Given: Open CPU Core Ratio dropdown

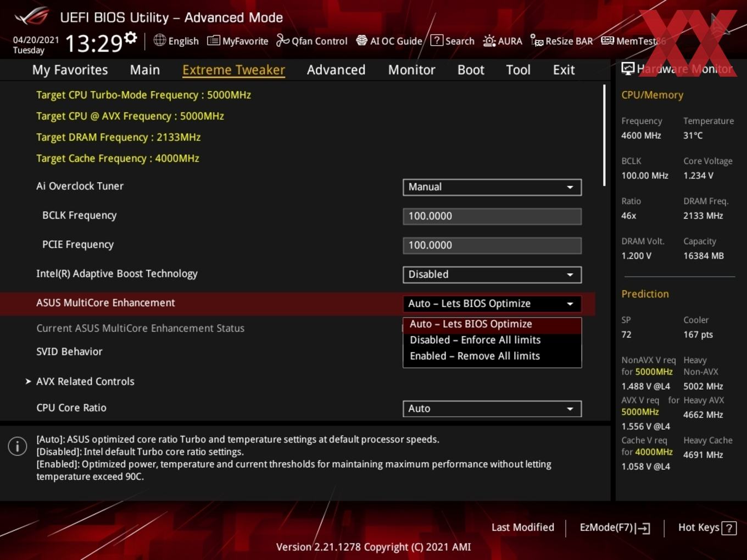Looking at the screenshot, I should [492, 408].
